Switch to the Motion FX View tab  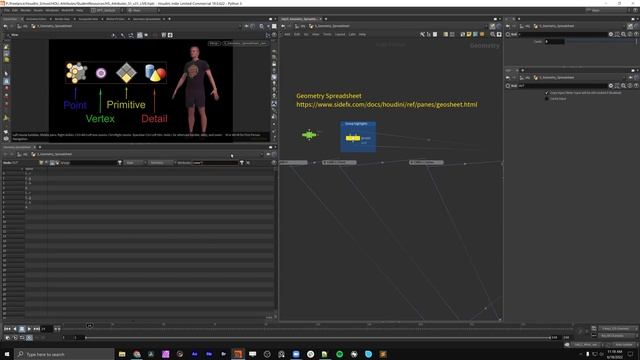(x=115, y=19)
